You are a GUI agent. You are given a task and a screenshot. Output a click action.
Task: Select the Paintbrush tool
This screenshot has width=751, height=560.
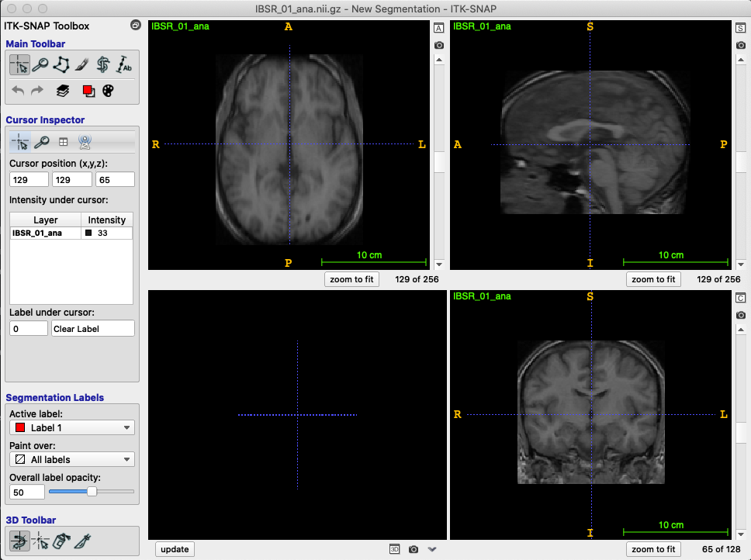click(x=82, y=65)
